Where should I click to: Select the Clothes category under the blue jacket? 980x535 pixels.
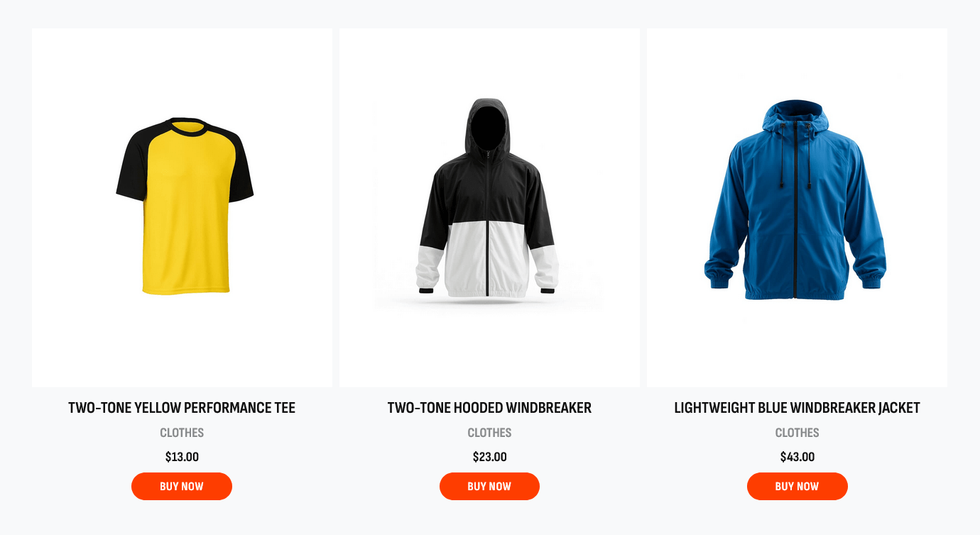click(x=797, y=433)
